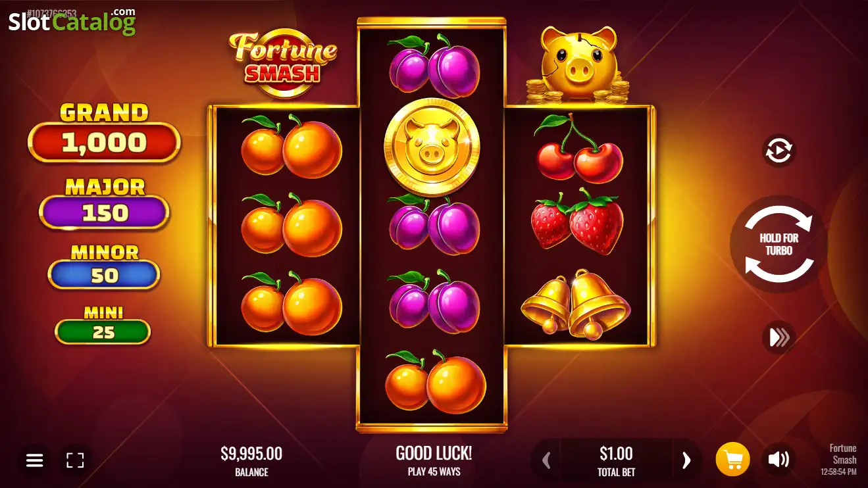
Task: Click the golden piggy bank
Action: 579,64
